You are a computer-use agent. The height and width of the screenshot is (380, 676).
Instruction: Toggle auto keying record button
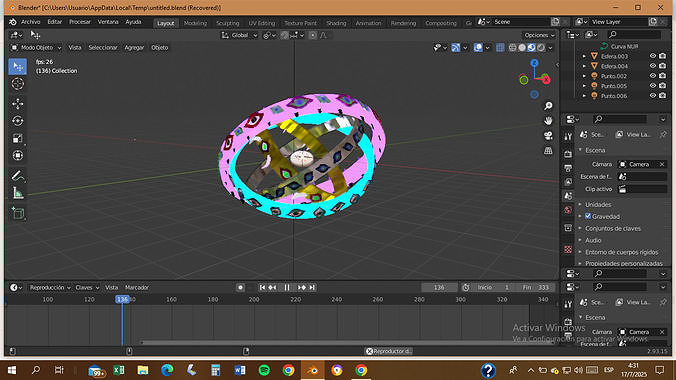[241, 287]
